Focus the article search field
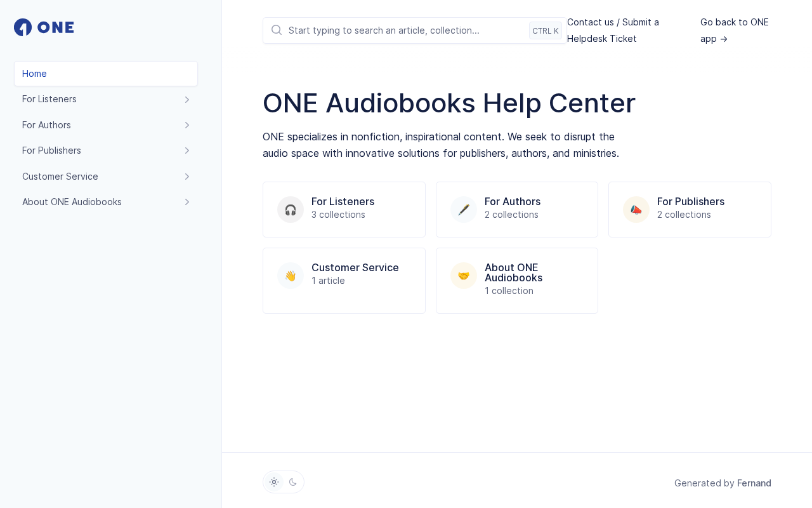This screenshot has width=812, height=508. point(415,30)
